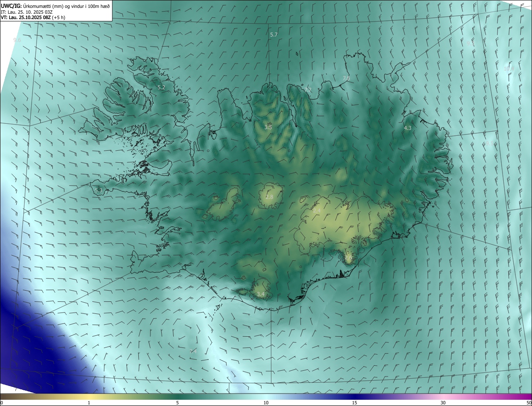The height and width of the screenshot is (406, 532).
Task: Click the legend tick label 15
Action: pyautogui.click(x=355, y=403)
